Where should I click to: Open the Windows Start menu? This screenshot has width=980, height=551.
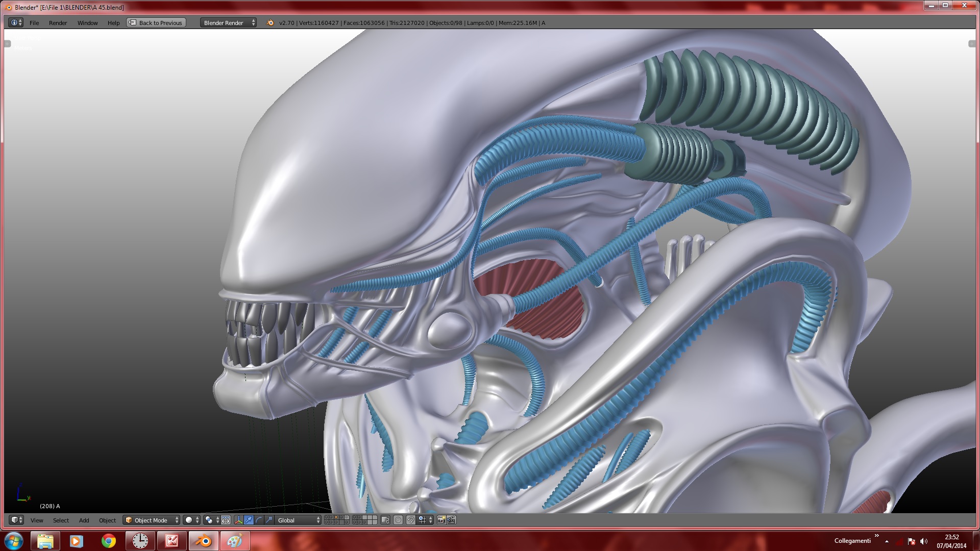point(14,541)
